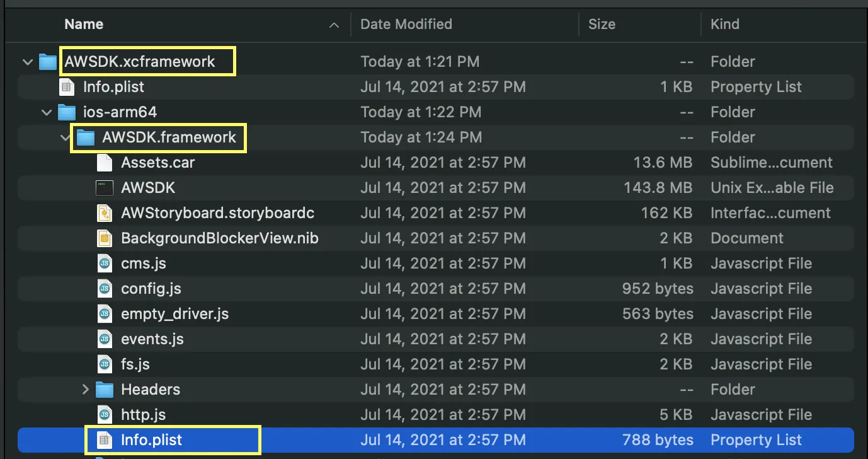The image size is (868, 459).
Task: Click the BackgroundBlockerView.nib file icon
Action: click(x=105, y=238)
